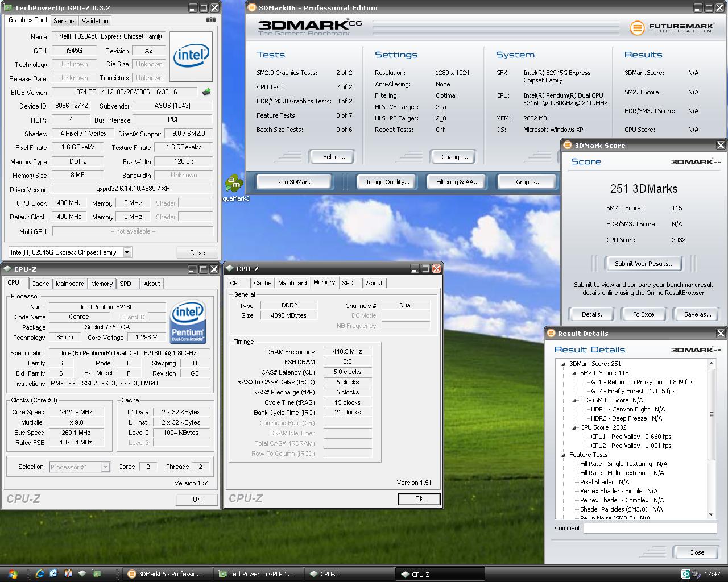Switch to TechPowerUp GPU-Z taskbar button
728x582 pixels.
pyautogui.click(x=259, y=574)
